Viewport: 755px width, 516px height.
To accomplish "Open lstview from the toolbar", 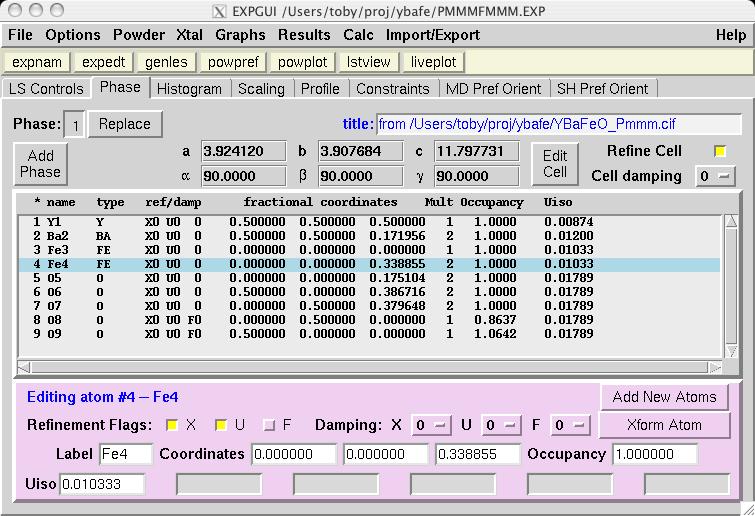I will coord(368,62).
